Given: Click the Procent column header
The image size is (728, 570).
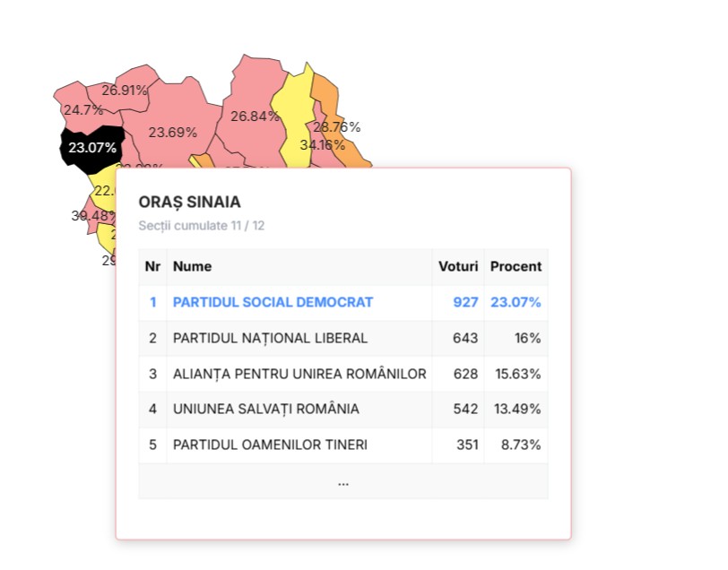Looking at the screenshot, I should [516, 266].
